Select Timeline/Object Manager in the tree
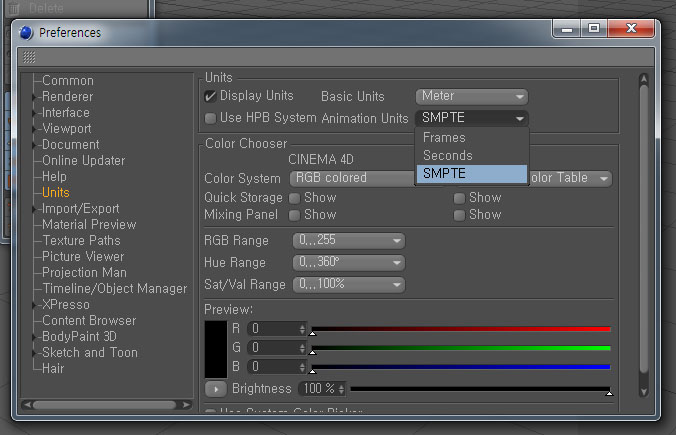This screenshot has width=676, height=435. point(115,288)
